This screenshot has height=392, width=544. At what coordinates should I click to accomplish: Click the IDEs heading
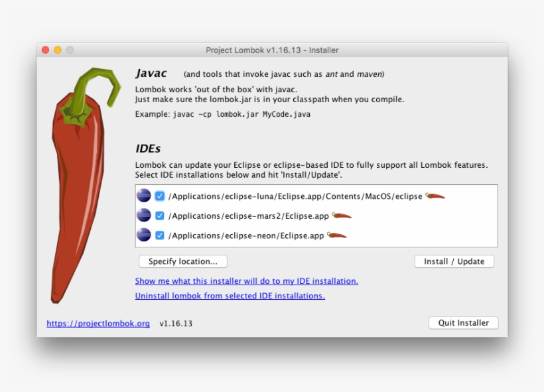[148, 149]
